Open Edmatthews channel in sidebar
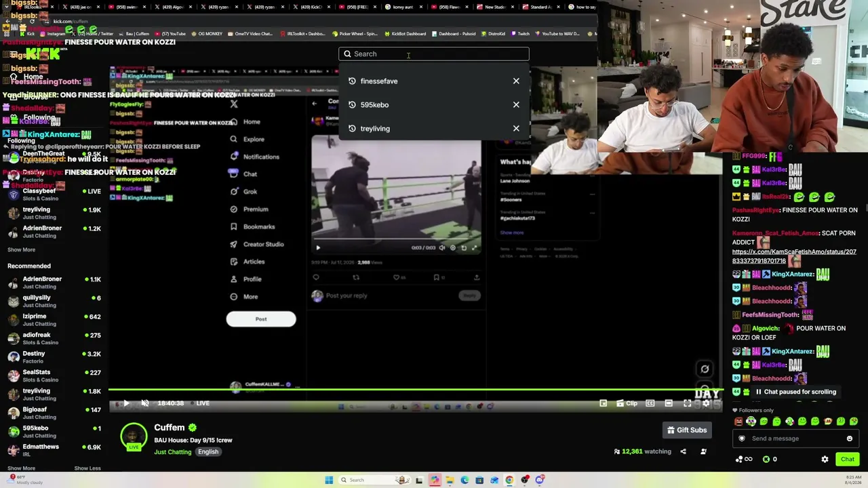Viewport: 868px width, 488px height. (x=54, y=450)
